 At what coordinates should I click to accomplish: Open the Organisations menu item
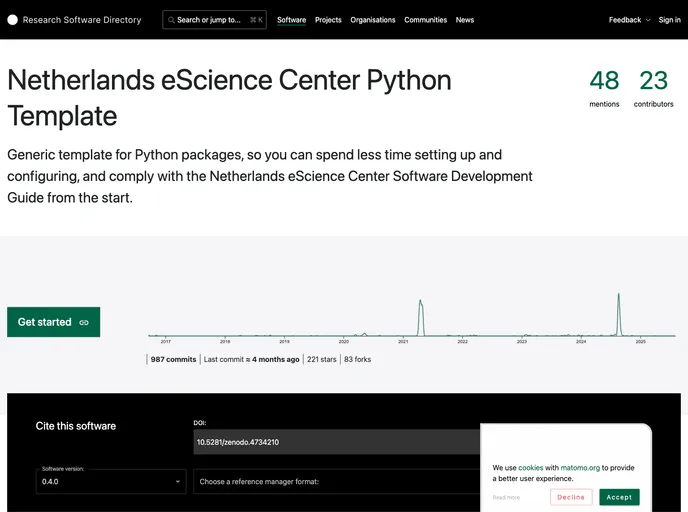(373, 20)
